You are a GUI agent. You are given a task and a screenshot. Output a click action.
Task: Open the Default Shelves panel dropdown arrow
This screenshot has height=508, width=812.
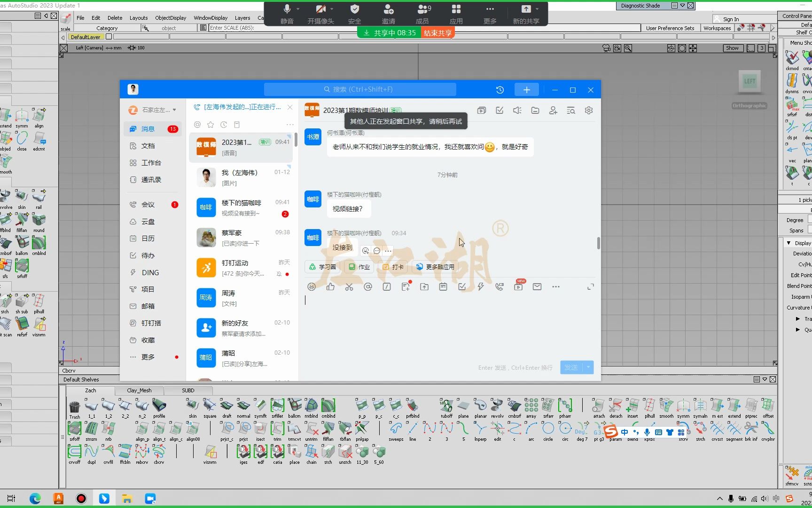(765, 379)
